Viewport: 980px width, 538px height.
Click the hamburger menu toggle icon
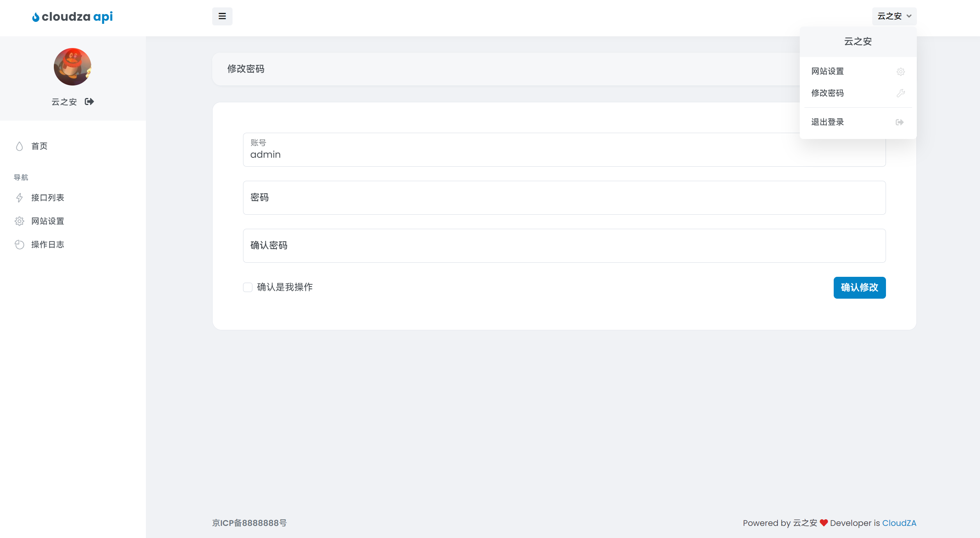point(222,16)
